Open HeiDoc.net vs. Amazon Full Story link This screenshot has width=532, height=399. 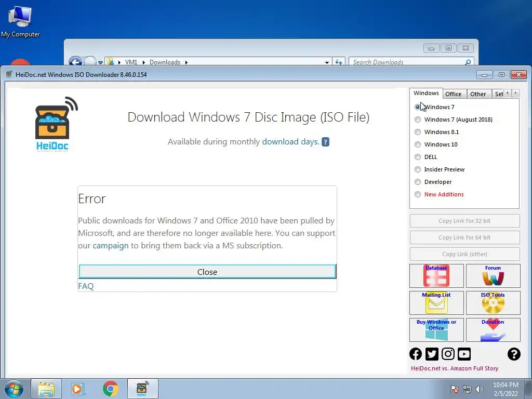(x=455, y=368)
